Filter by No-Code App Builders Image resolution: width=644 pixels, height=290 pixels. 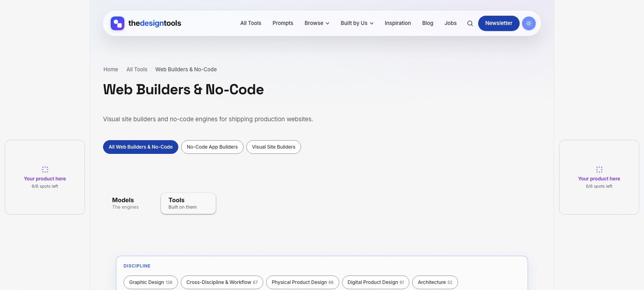[212, 147]
